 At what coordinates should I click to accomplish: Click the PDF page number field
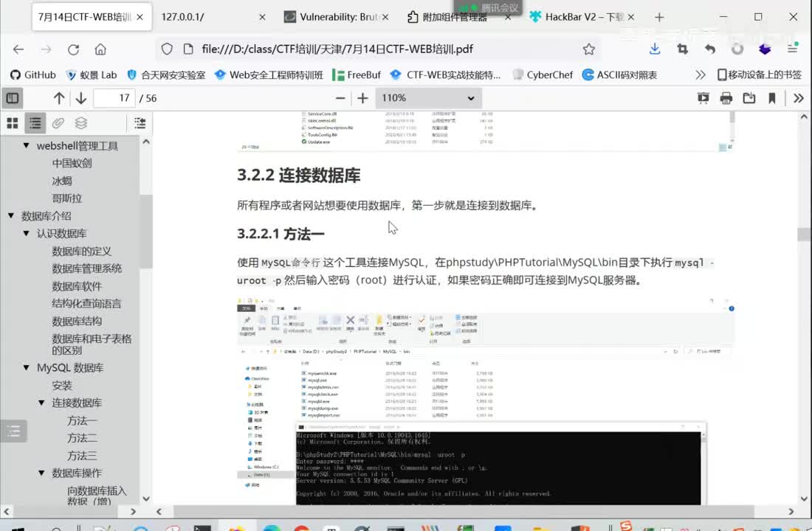(114, 98)
